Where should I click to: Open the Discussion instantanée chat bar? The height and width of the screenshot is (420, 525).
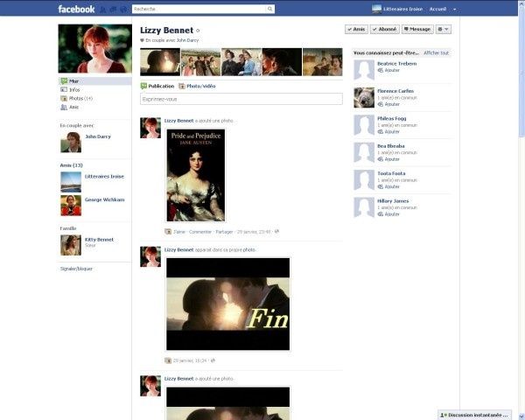(x=474, y=415)
